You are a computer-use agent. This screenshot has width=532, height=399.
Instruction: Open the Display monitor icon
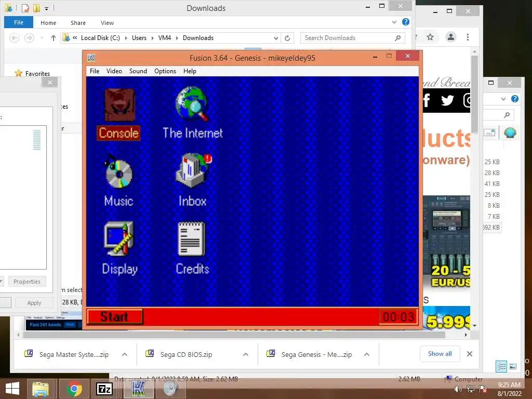(x=119, y=248)
